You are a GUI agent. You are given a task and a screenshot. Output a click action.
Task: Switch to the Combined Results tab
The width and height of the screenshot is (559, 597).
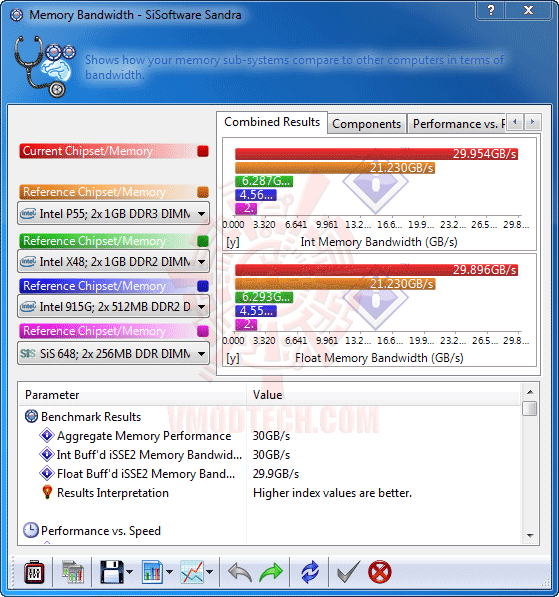272,122
